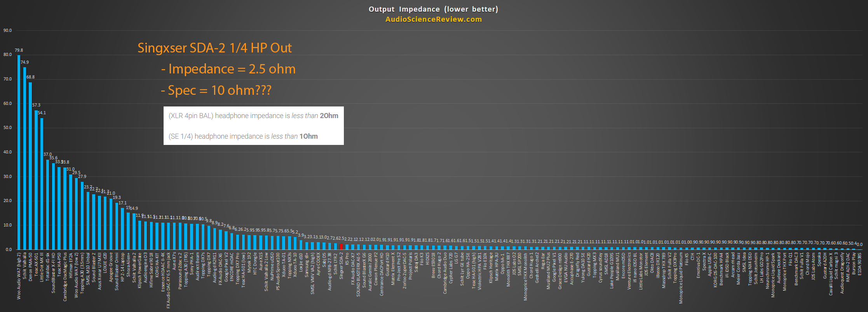Click the 74.9 data value label
The height and width of the screenshot is (312, 868).
click(x=24, y=62)
